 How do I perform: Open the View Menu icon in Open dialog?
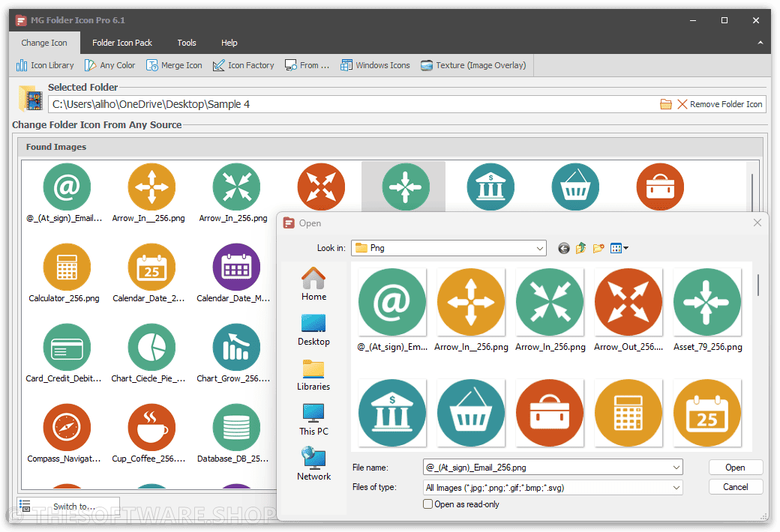pyautogui.click(x=619, y=248)
